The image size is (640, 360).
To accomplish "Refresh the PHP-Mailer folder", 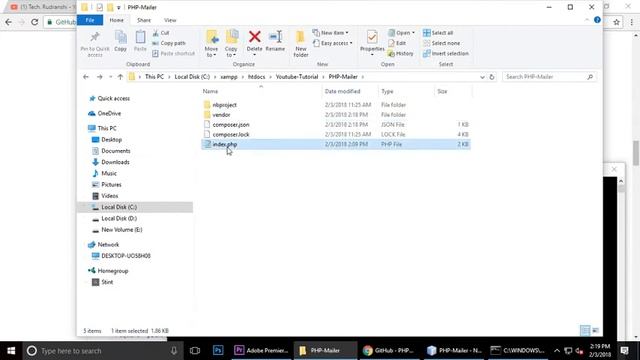I will pos(492,77).
